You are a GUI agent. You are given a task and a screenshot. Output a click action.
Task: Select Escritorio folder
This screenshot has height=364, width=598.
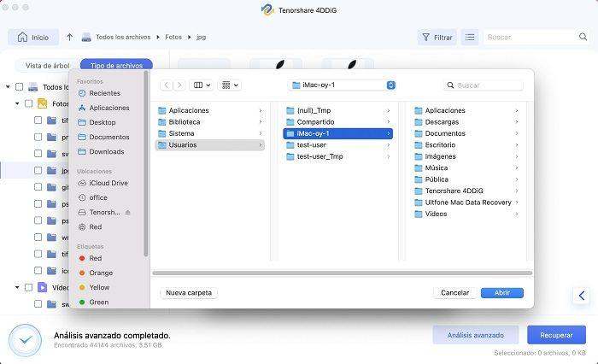click(x=466, y=145)
